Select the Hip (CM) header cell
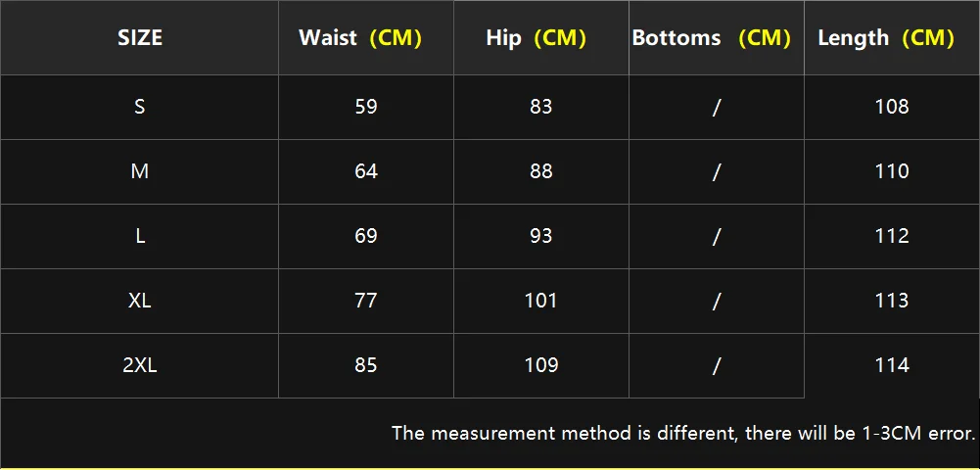This screenshot has height=470, width=980. (x=536, y=38)
